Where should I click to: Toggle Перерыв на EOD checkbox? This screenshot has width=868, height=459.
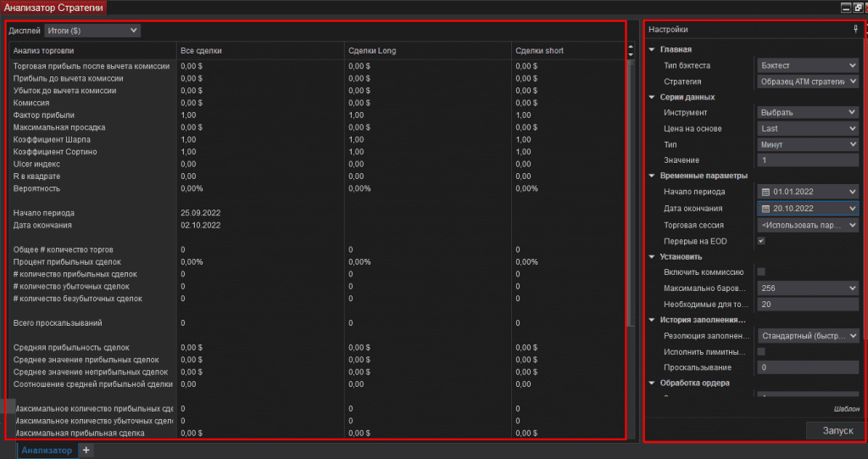coord(761,241)
